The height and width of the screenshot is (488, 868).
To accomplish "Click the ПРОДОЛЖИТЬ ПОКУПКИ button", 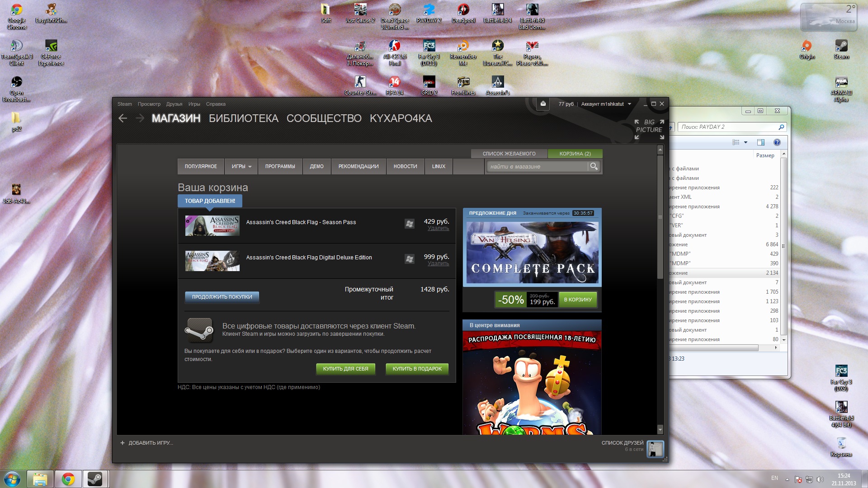I will coord(222,297).
